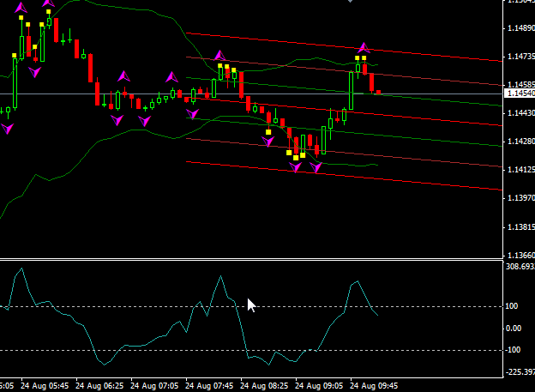Select the lowest bright red channel line
535x392 pixels.
pos(344,176)
